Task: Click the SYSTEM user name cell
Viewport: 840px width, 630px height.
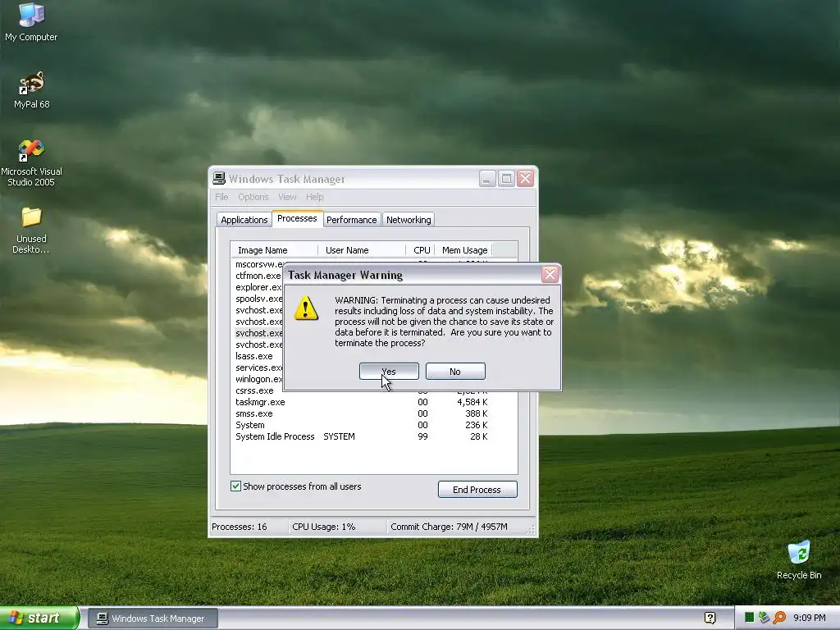Action: coord(339,436)
